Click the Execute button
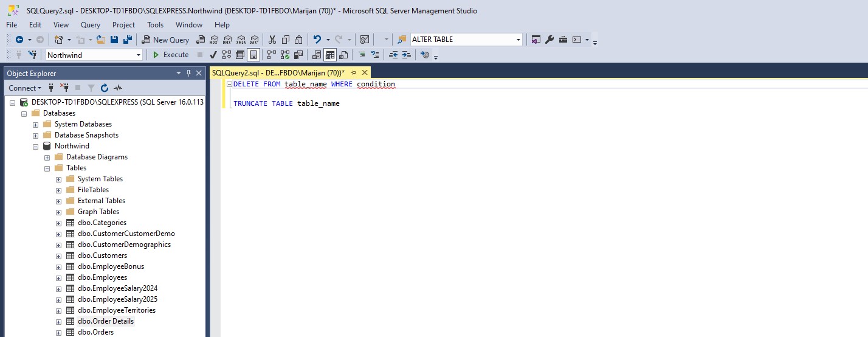This screenshot has height=337, width=868. coord(170,55)
